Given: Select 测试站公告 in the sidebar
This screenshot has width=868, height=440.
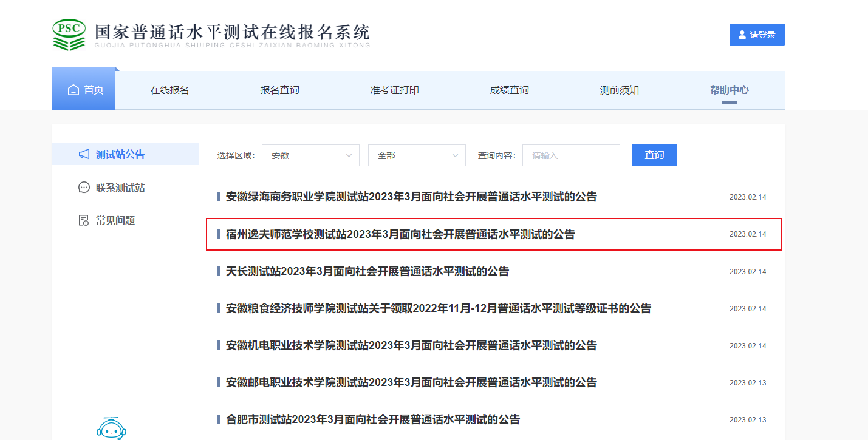Looking at the screenshot, I should [125, 154].
